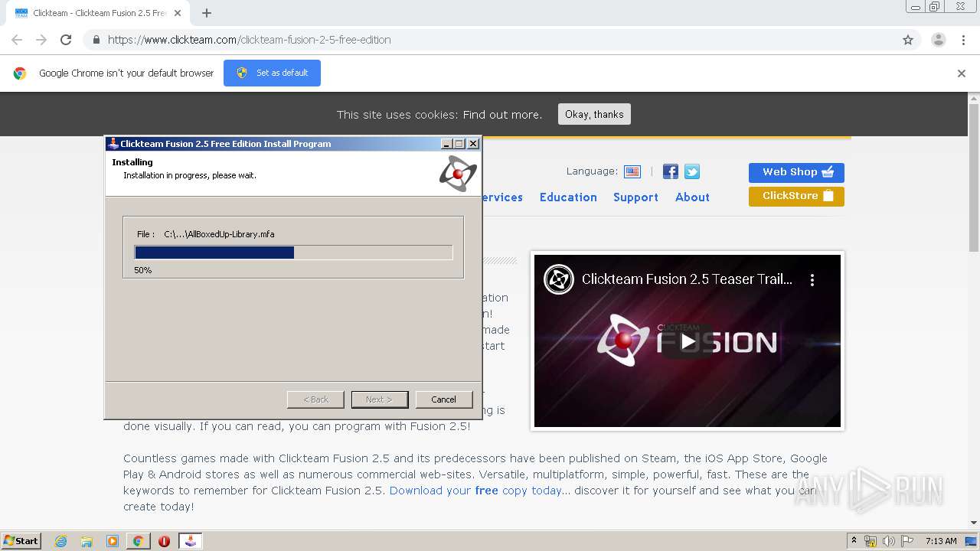Play the Fusion 2.5 teaser trailer
The image size is (980, 551).
688,341
